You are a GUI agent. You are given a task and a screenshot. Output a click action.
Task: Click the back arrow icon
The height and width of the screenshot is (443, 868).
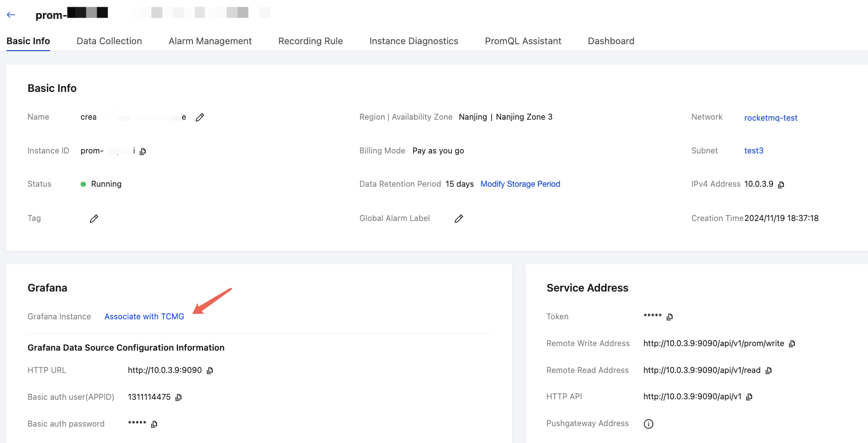point(11,15)
